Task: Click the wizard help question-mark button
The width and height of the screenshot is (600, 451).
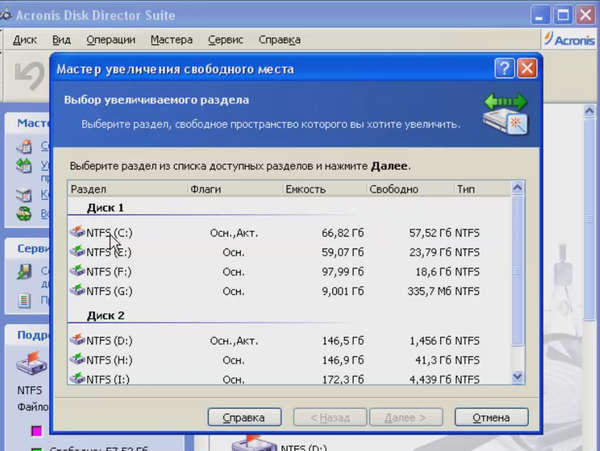Action: (504, 69)
